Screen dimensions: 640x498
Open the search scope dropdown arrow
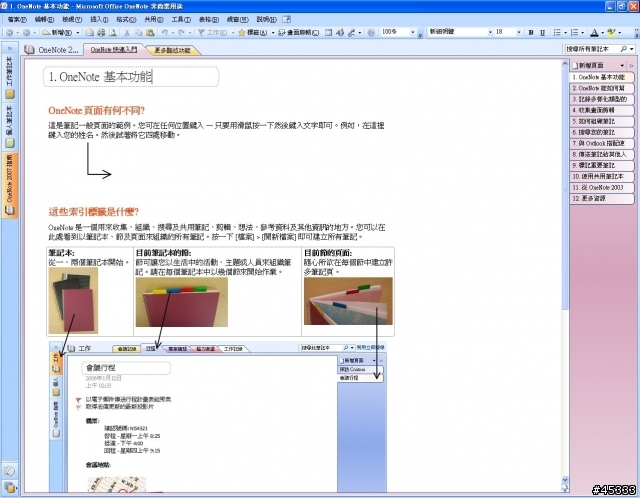[632, 49]
